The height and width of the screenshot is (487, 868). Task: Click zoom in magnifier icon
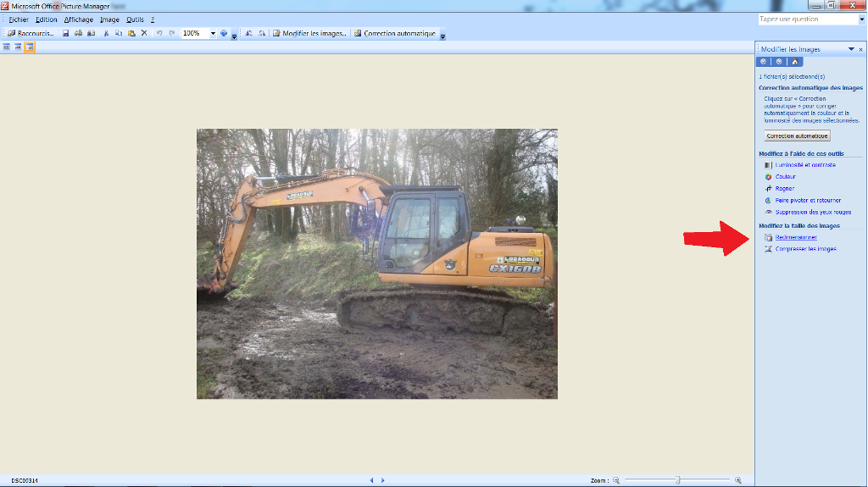(x=738, y=480)
